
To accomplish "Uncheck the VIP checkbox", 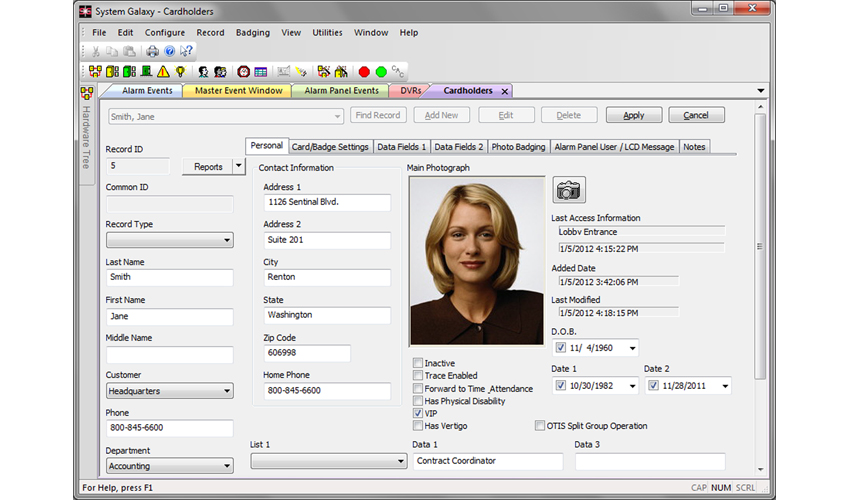I will pos(418,413).
